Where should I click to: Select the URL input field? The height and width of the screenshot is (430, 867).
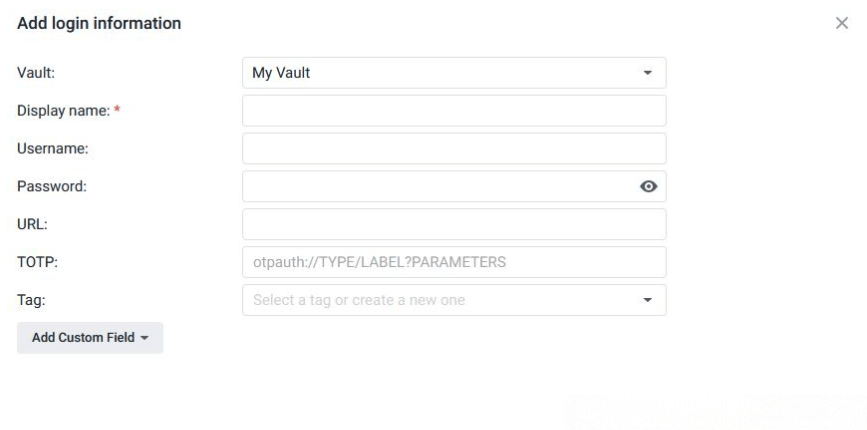[x=454, y=224]
